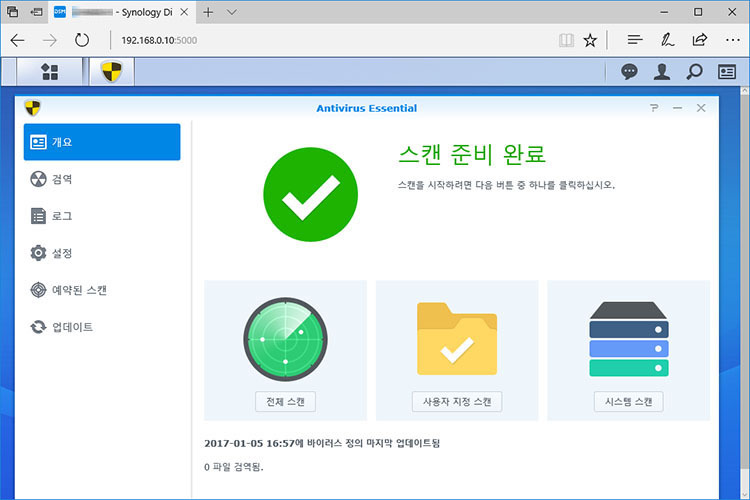Click the 사용자 지정 스캔 custom scan button
Viewport: 750px width, 500px height.
click(x=457, y=401)
